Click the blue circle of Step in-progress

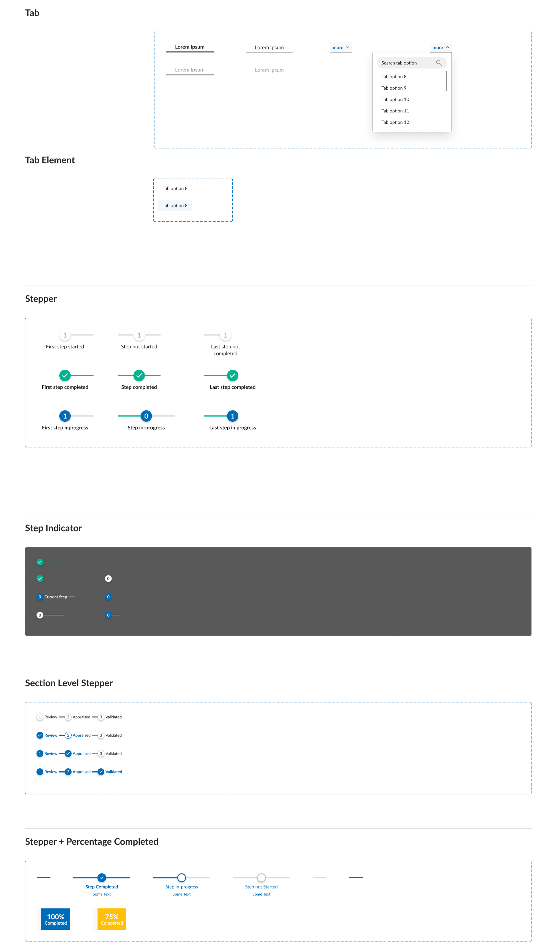146,416
